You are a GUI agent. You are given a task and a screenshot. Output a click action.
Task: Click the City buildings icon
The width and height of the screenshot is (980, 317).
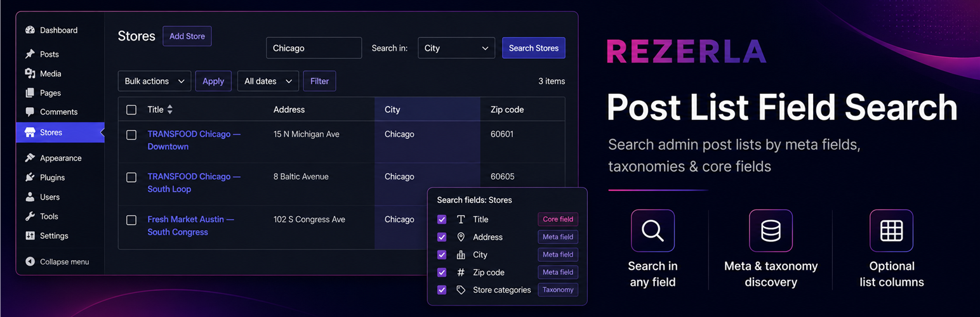tap(461, 255)
